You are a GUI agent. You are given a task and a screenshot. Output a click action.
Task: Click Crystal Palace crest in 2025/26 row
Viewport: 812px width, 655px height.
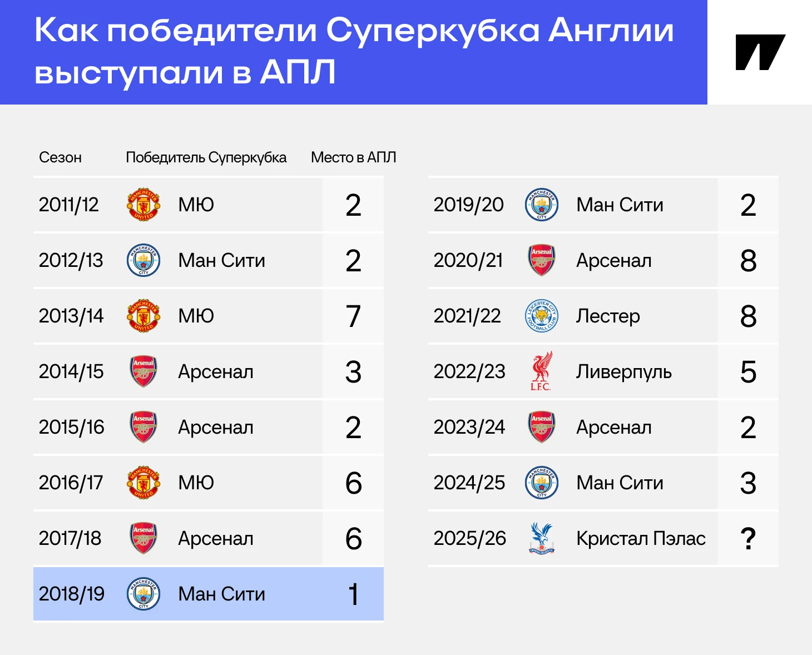[x=542, y=538]
